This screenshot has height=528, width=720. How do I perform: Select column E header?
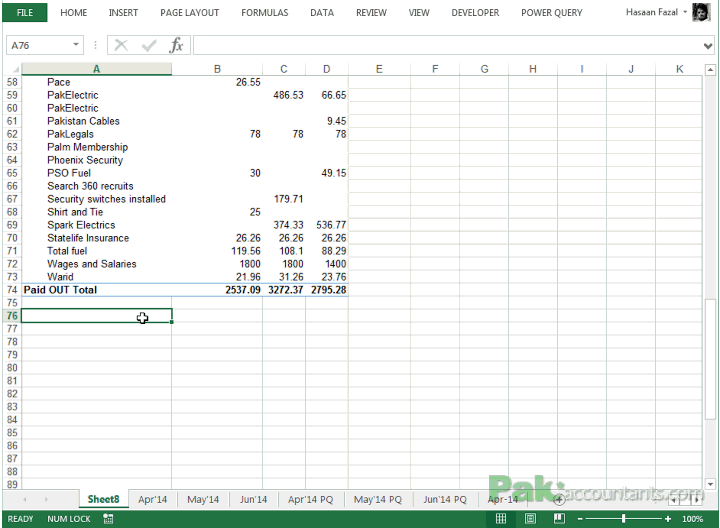379,69
